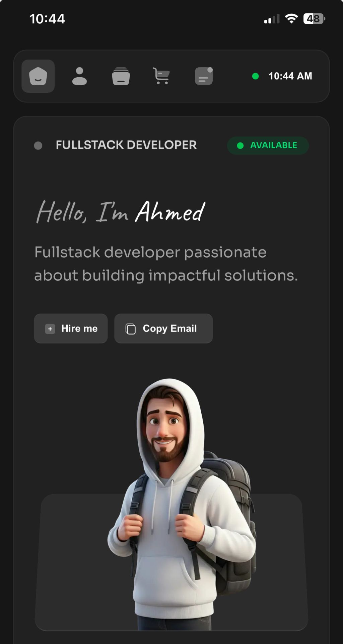Select the fullstack developer description text
The width and height of the screenshot is (343, 644).
[x=166, y=264]
